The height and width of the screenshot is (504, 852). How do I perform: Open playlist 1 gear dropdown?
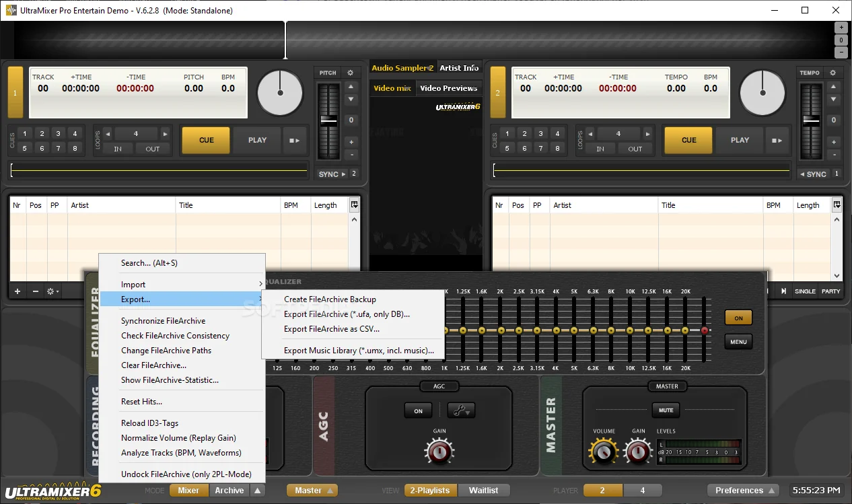(52, 291)
